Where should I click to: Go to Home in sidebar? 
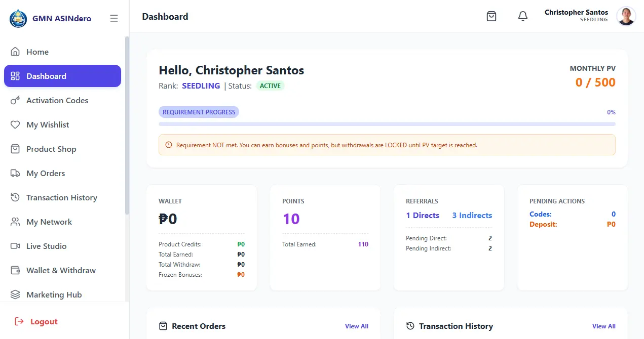tap(62, 52)
